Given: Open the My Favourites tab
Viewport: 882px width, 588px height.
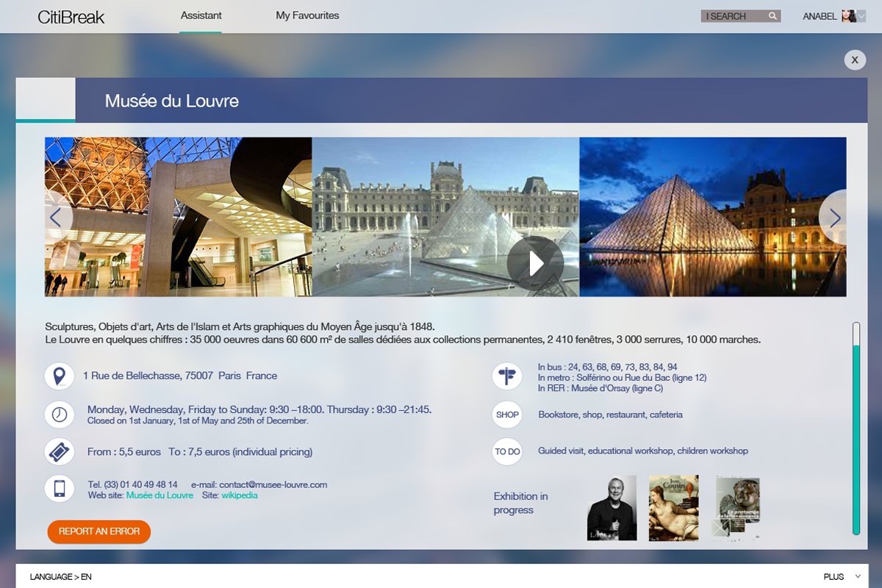Looking at the screenshot, I should (307, 15).
